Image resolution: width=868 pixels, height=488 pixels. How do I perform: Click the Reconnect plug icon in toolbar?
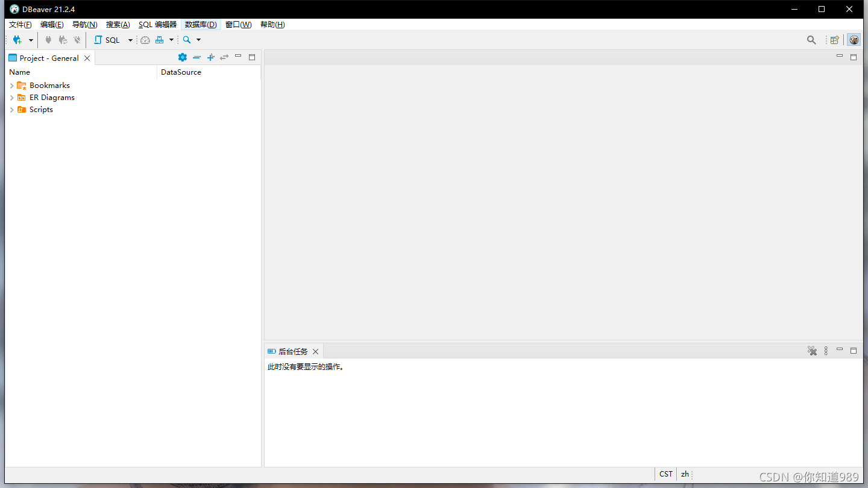click(63, 40)
